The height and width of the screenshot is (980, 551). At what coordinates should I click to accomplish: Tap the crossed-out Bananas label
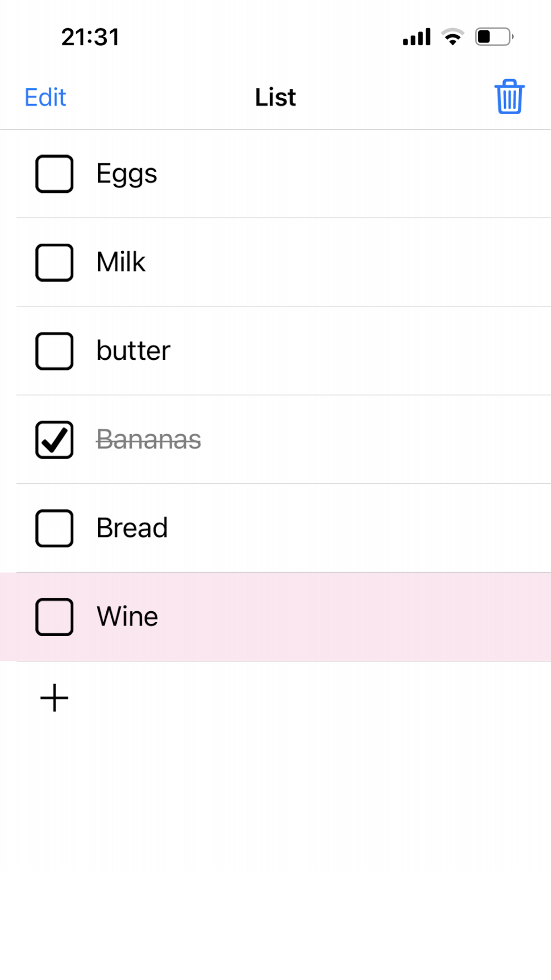coord(149,439)
